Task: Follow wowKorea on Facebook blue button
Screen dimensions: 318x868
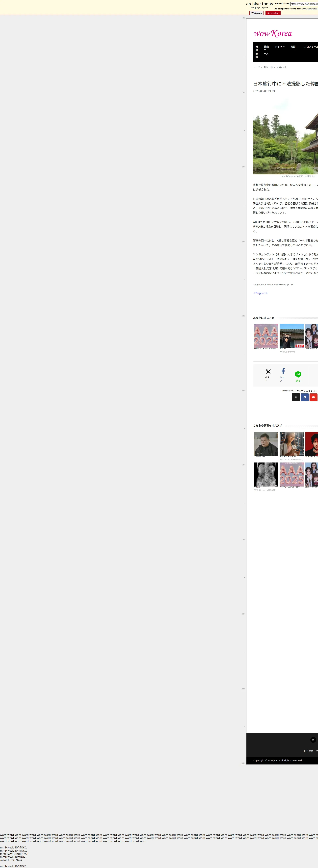Action: pos(305,397)
